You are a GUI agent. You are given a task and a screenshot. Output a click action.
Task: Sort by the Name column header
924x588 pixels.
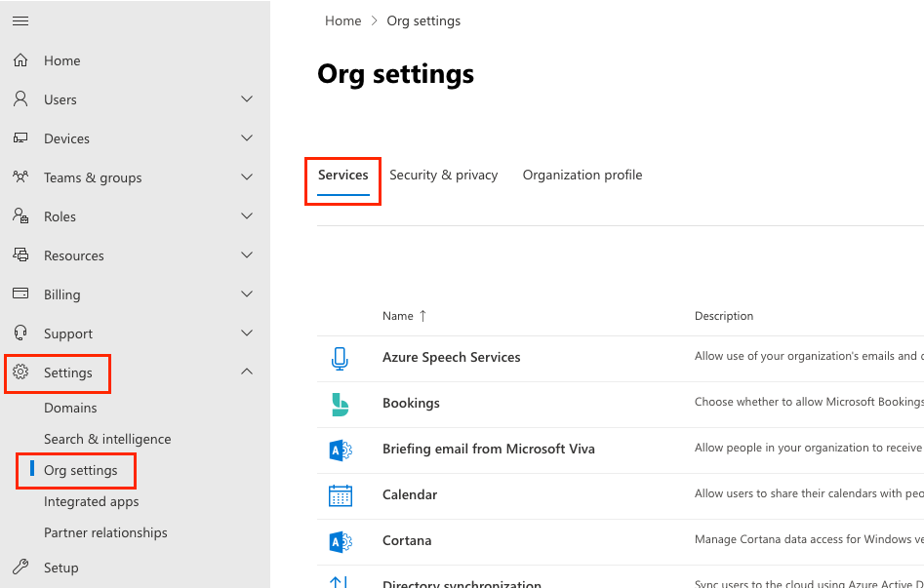[x=398, y=316]
